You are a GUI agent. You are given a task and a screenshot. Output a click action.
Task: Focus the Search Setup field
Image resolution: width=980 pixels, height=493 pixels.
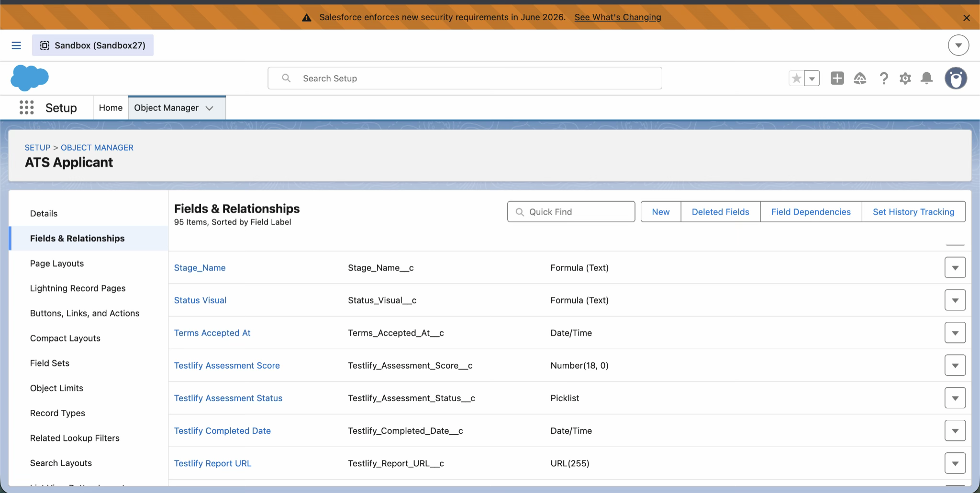465,78
